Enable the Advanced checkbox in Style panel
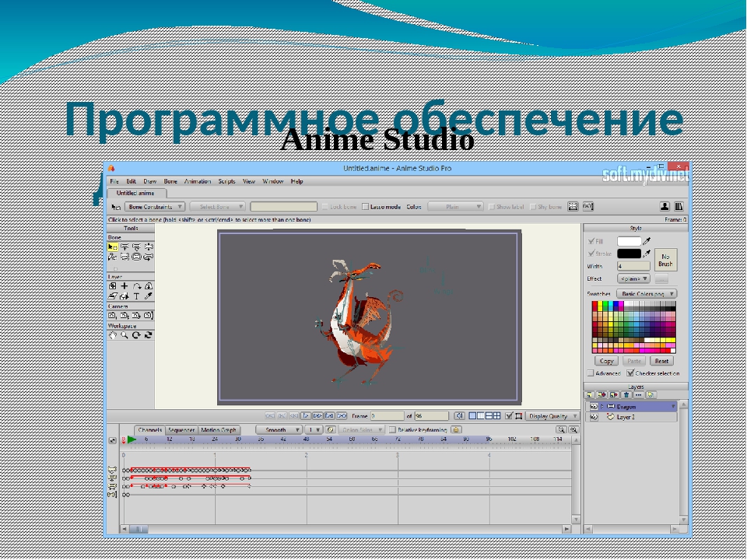 coord(591,373)
